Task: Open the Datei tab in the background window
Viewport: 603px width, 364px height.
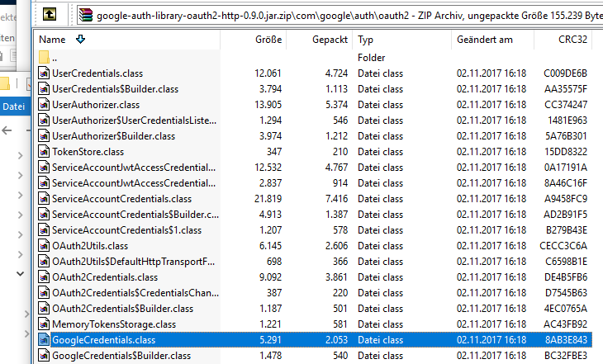Action: coord(14,106)
